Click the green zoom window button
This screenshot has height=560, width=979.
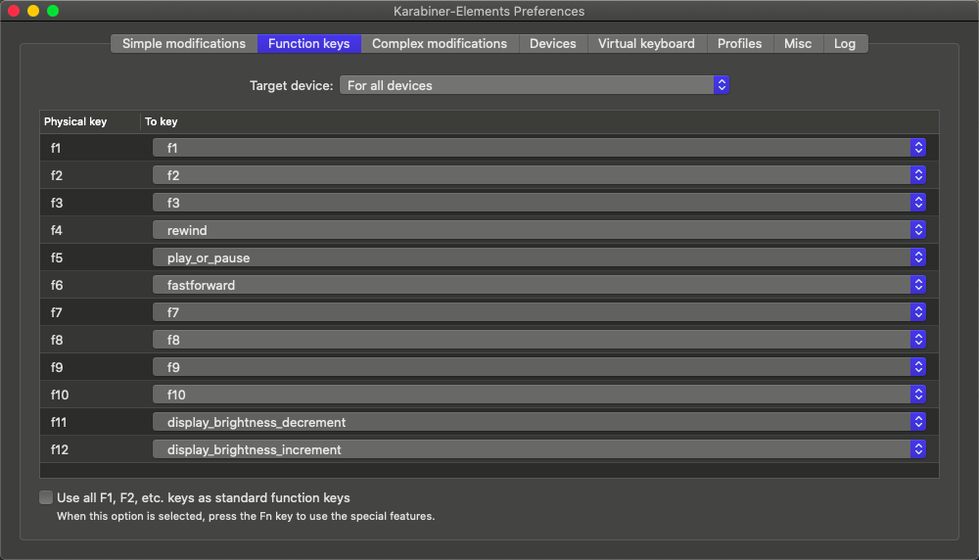click(x=53, y=11)
